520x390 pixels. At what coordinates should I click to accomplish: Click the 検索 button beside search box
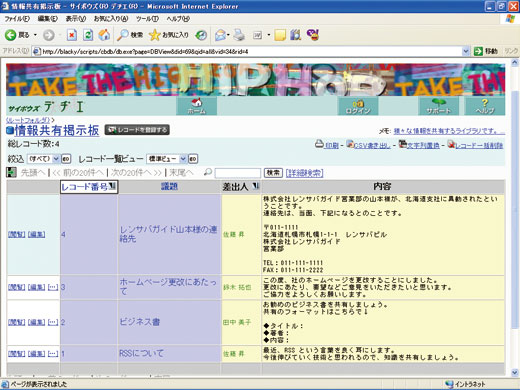click(x=273, y=173)
